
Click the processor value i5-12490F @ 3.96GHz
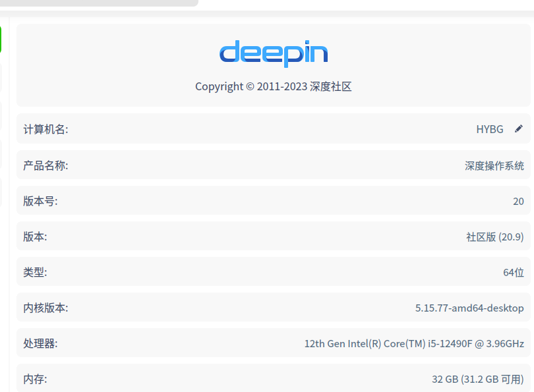(x=476, y=344)
